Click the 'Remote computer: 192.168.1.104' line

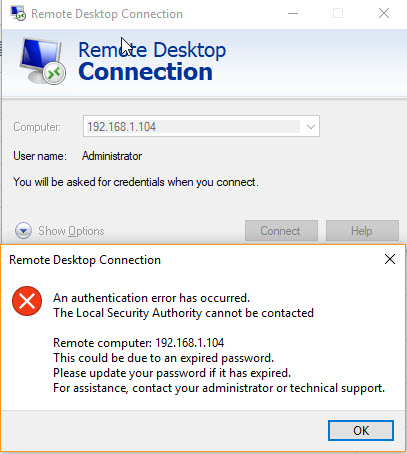[x=139, y=343]
